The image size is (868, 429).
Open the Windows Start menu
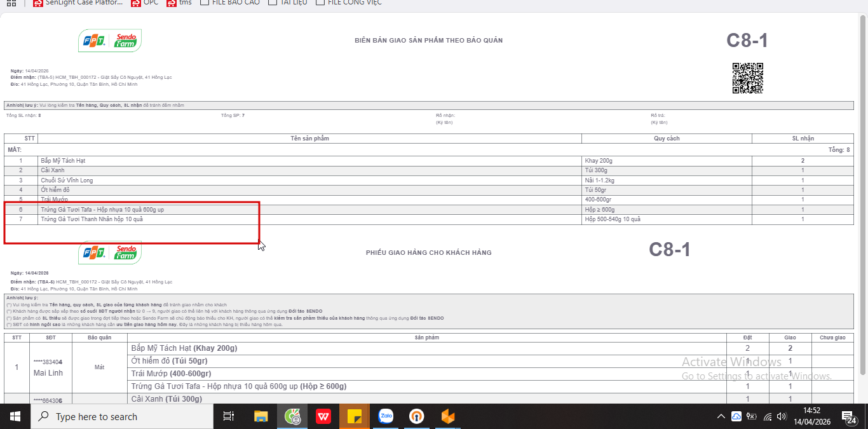pyautogui.click(x=15, y=416)
